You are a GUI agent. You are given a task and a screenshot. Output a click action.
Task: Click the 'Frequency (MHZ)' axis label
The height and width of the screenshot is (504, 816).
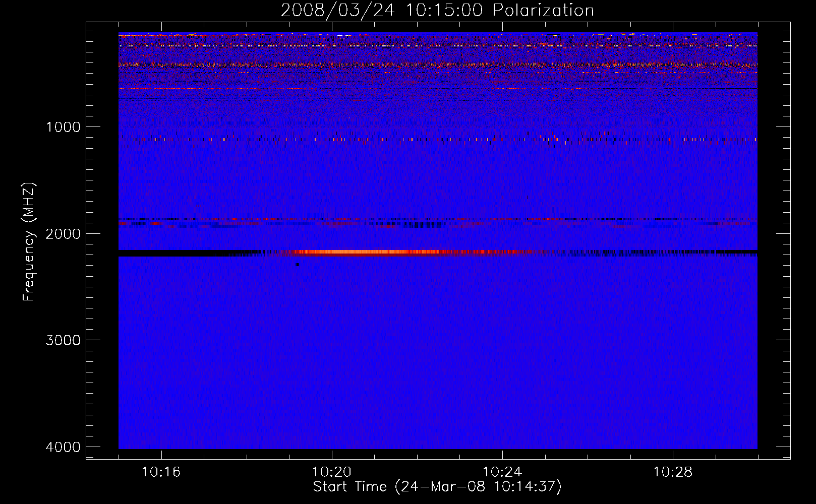[29, 242]
